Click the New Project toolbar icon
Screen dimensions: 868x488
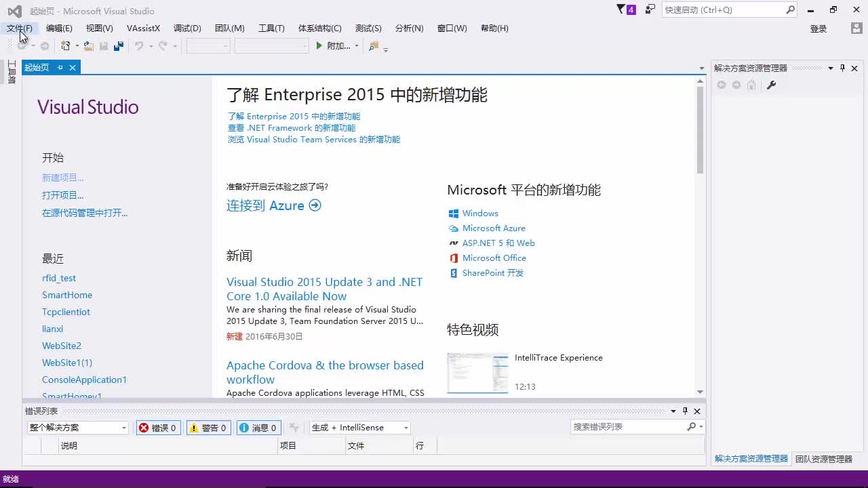[x=65, y=46]
